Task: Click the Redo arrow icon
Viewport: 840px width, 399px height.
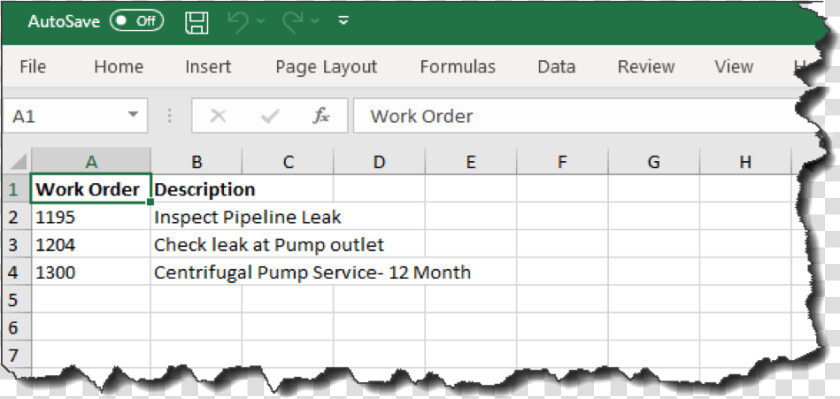Action: coord(293,21)
